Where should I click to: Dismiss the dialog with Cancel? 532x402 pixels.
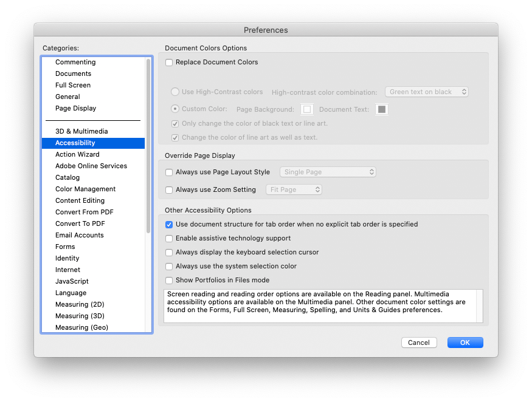(419, 342)
